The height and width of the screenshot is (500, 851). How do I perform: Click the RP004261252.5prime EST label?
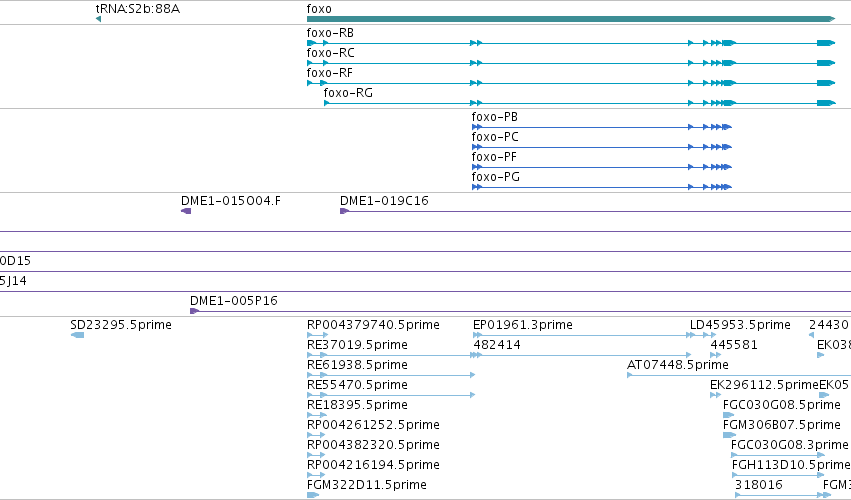[373, 425]
